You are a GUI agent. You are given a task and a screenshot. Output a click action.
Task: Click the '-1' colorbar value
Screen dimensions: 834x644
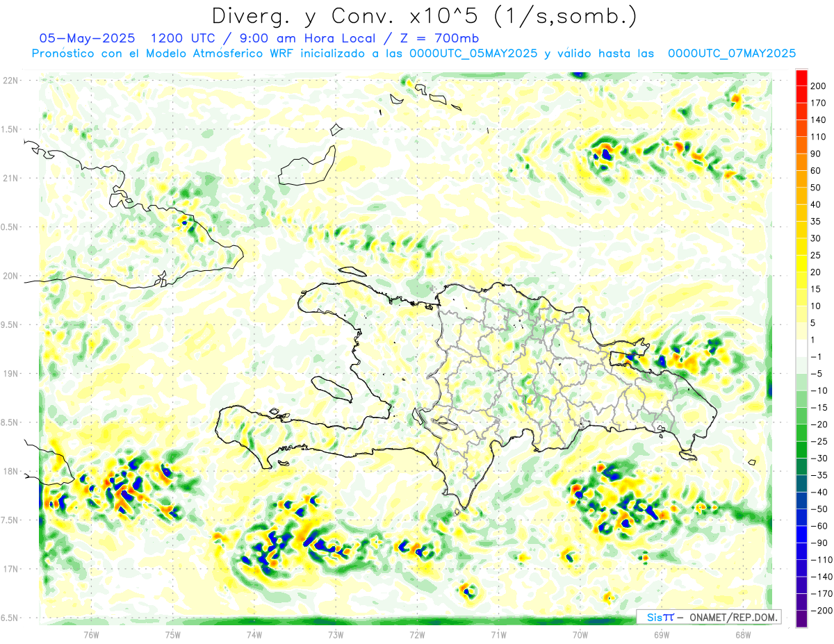coord(817,357)
